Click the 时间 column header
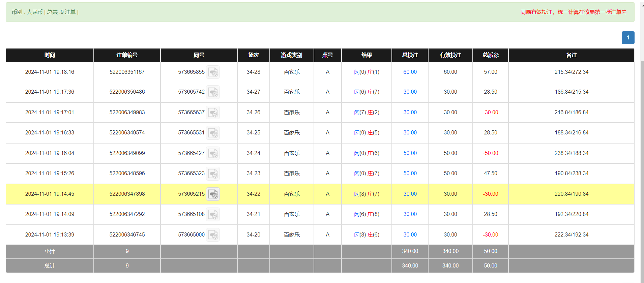 50,55
